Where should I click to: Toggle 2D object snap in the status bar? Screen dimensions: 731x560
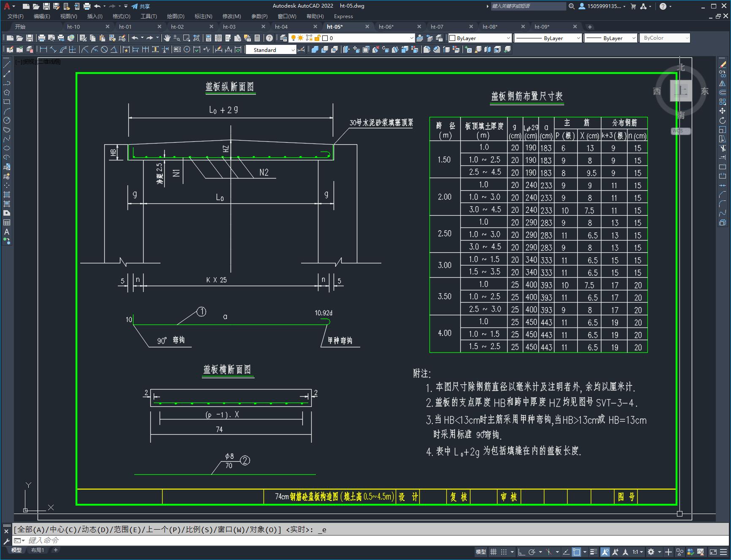click(x=576, y=552)
